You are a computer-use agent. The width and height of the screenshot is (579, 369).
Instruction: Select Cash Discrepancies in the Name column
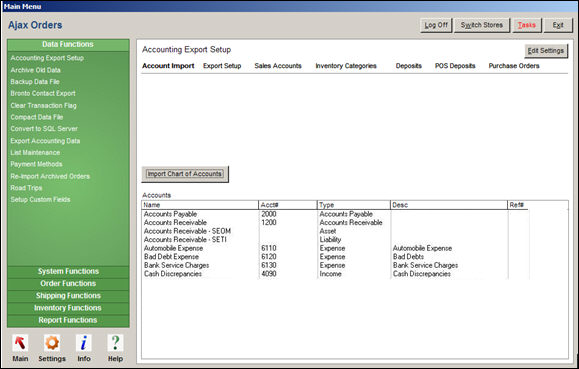coord(173,274)
